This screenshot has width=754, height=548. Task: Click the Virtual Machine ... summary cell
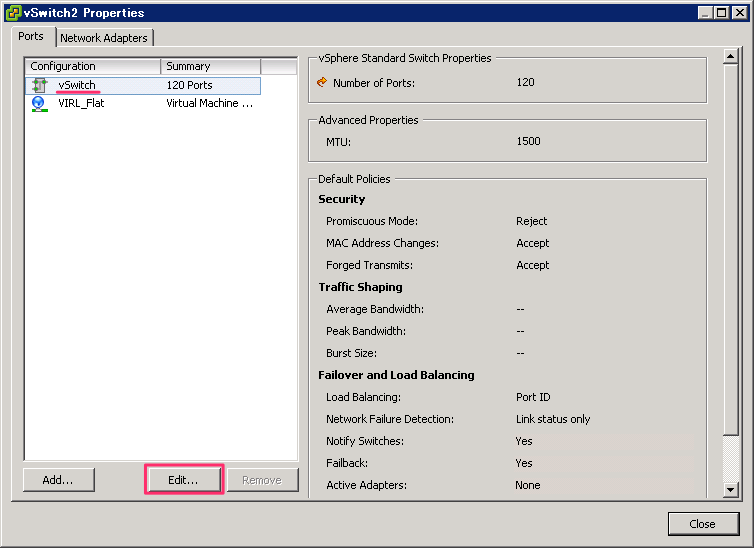[x=210, y=103]
